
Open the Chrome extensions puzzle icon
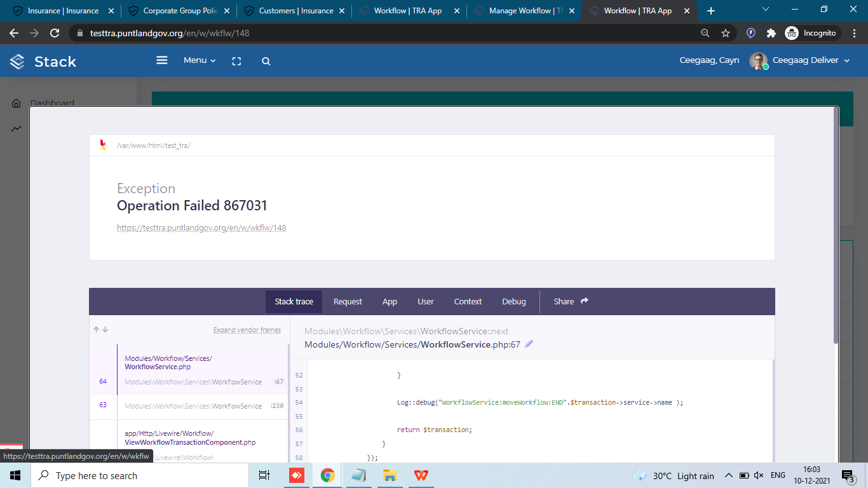tap(771, 33)
